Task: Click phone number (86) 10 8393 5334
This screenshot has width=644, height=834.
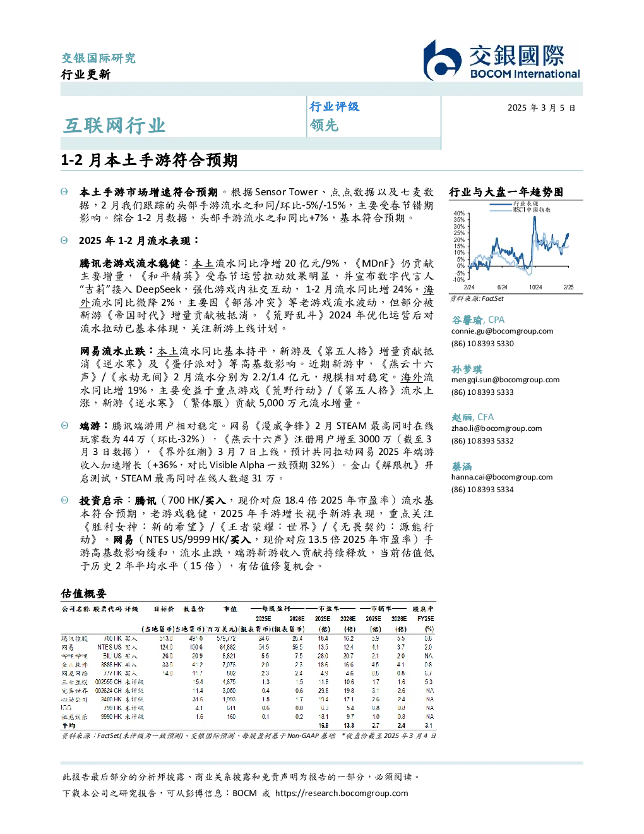Action: point(482,490)
